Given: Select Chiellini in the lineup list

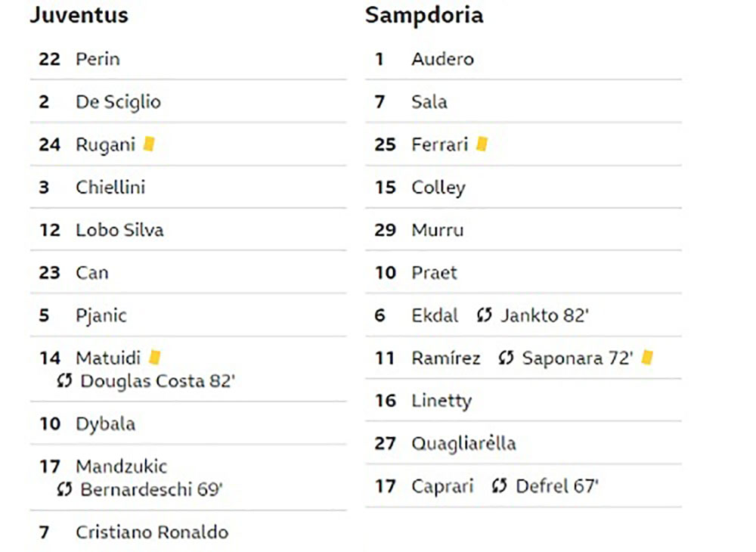Looking at the screenshot, I should pyautogui.click(x=110, y=187).
